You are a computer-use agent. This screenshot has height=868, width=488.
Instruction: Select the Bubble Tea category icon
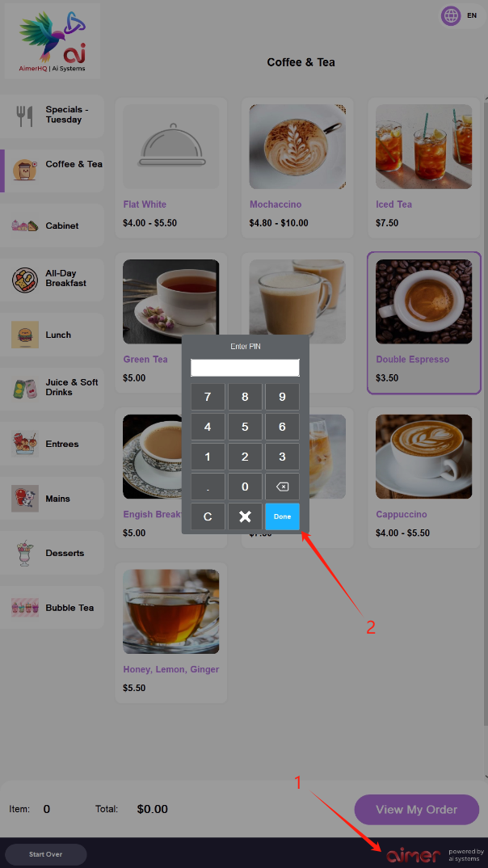tap(25, 607)
